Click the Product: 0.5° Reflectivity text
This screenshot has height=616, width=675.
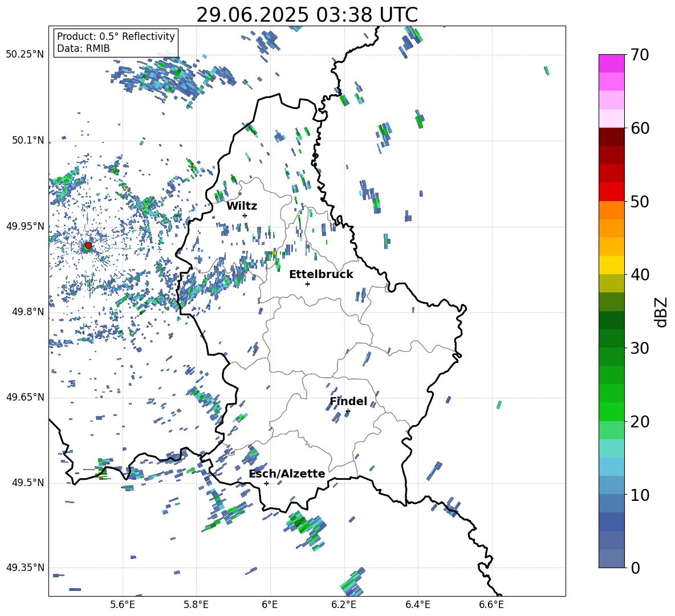[116, 36]
